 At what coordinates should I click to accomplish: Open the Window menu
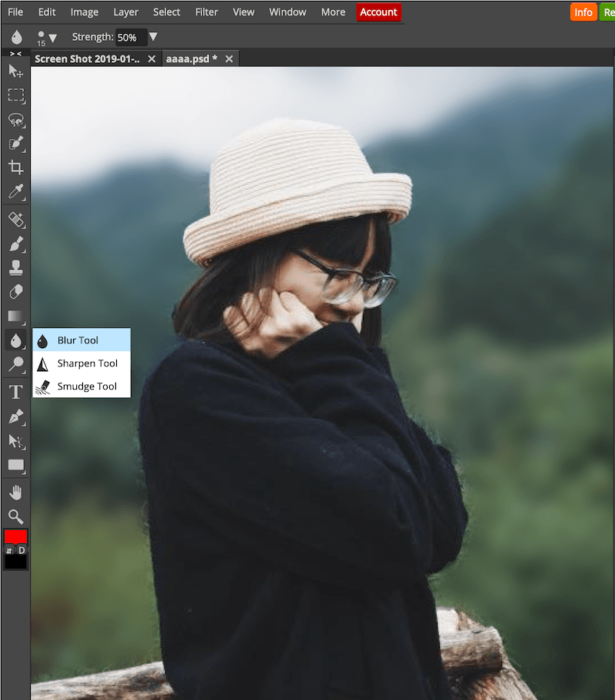pos(288,12)
